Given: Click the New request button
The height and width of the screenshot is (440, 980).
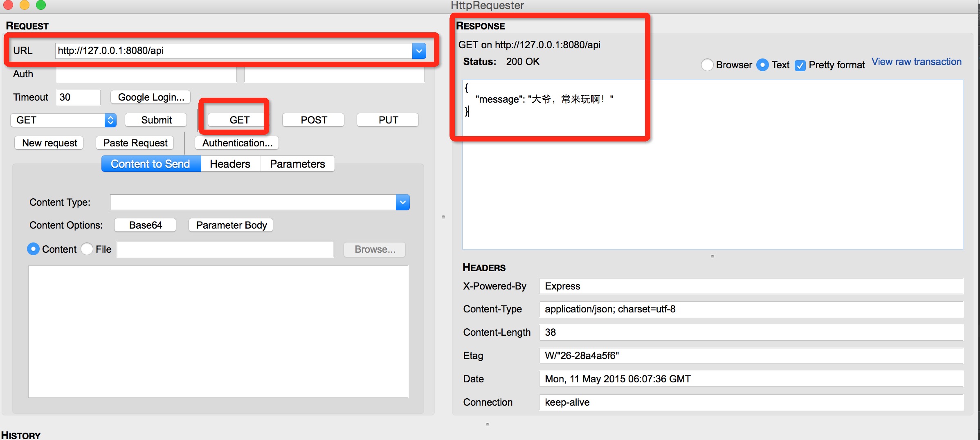Looking at the screenshot, I should pyautogui.click(x=49, y=143).
